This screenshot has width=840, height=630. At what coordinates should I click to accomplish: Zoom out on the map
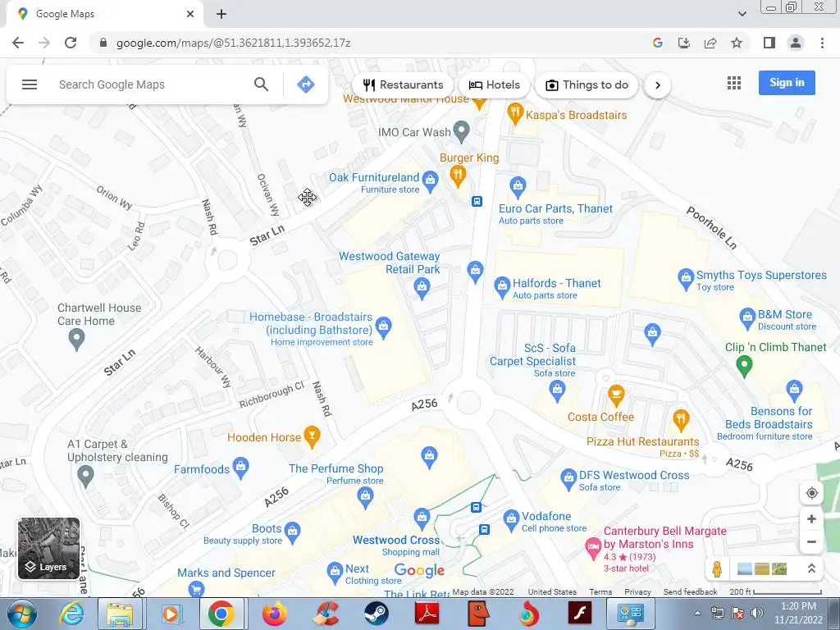[x=811, y=541]
